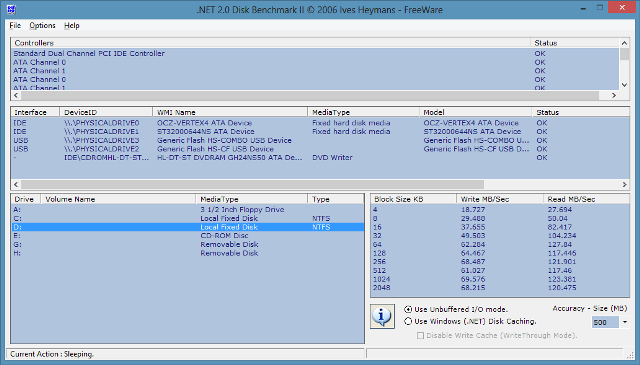Click the Controllers column header
640x365 pixels.
[271, 43]
